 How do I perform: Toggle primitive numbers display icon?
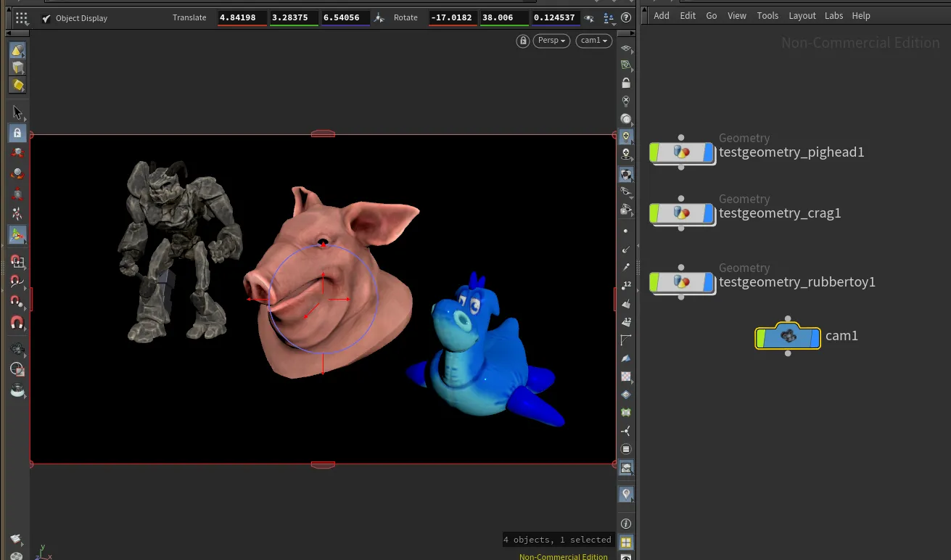pyautogui.click(x=626, y=321)
